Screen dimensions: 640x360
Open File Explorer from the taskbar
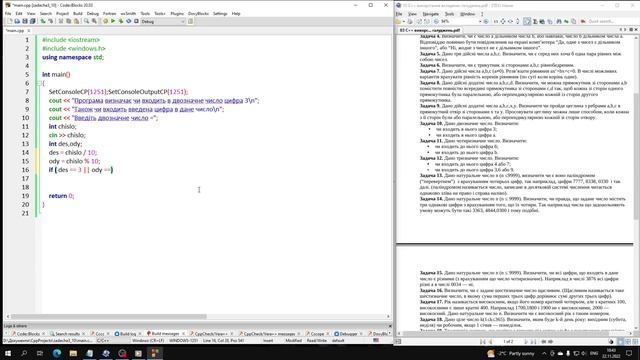coord(73,353)
